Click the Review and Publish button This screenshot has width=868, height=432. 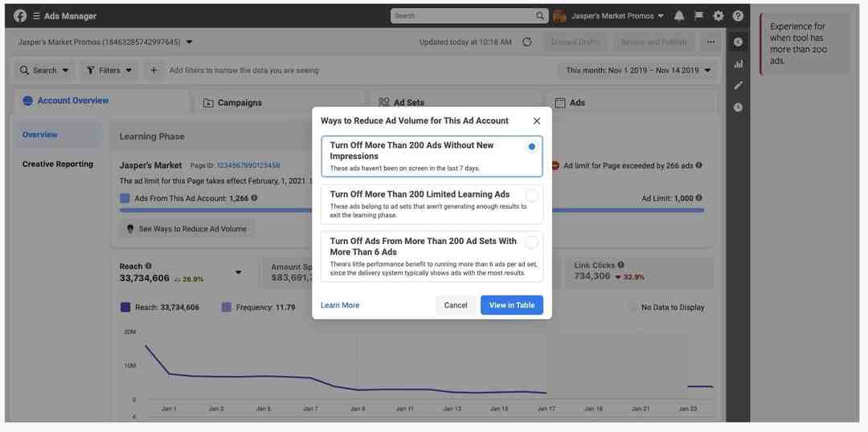click(653, 42)
